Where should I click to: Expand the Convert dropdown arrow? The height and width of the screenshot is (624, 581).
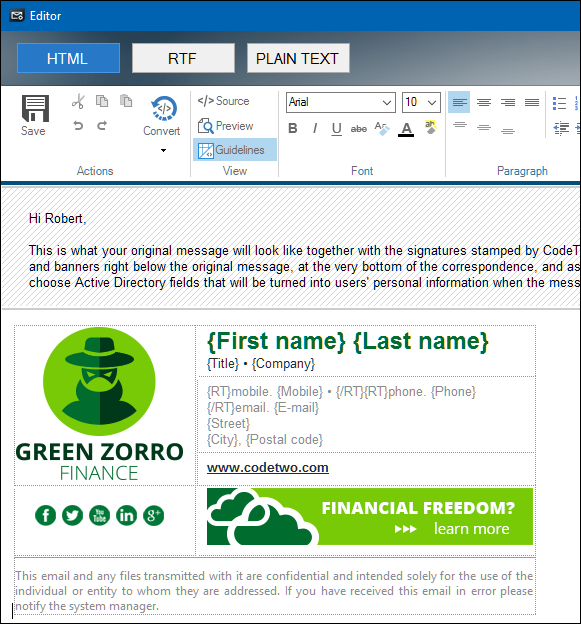pos(163,150)
